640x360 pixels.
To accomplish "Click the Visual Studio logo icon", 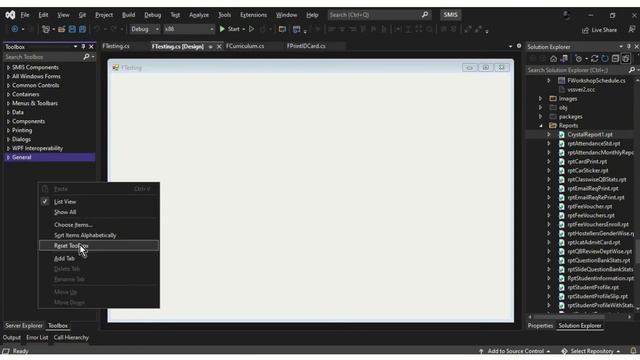I will point(10,15).
